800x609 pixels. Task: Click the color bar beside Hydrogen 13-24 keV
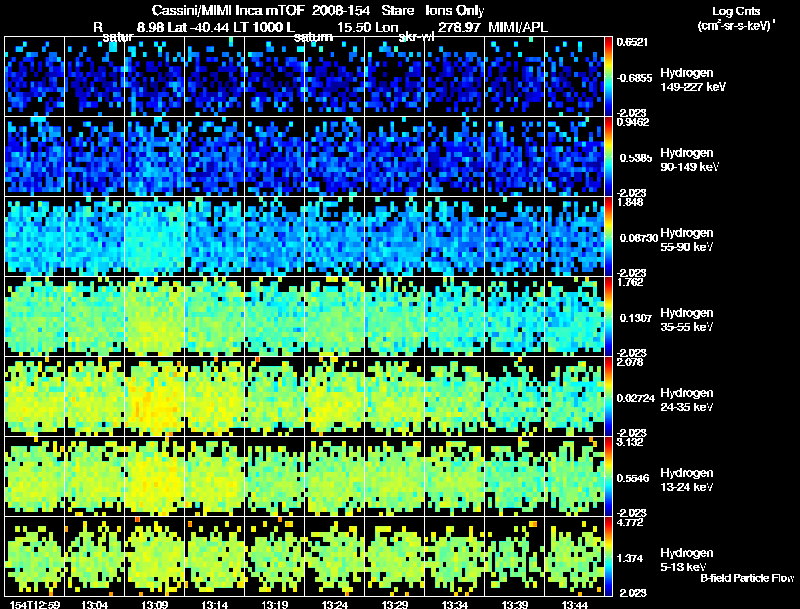608,476
